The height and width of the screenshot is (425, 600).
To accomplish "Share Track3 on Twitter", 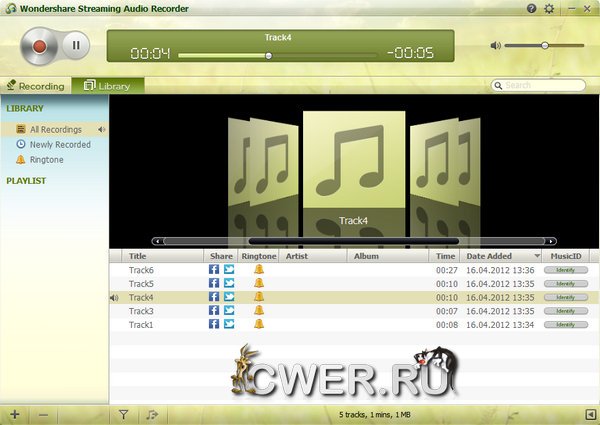I will (229, 310).
